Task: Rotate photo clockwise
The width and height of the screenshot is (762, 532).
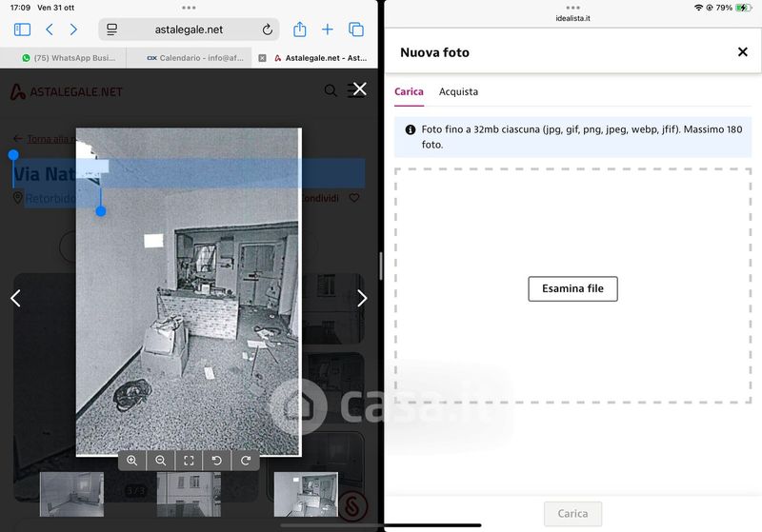Action: tap(246, 461)
